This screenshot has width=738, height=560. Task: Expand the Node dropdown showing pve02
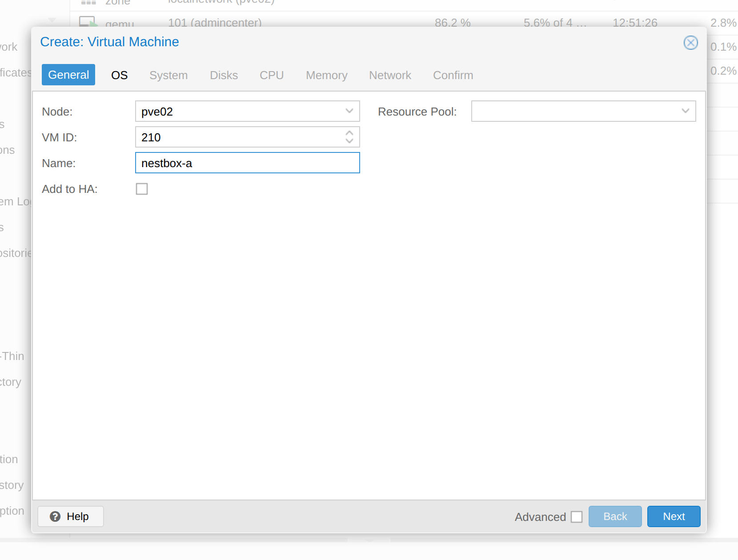[x=349, y=111]
